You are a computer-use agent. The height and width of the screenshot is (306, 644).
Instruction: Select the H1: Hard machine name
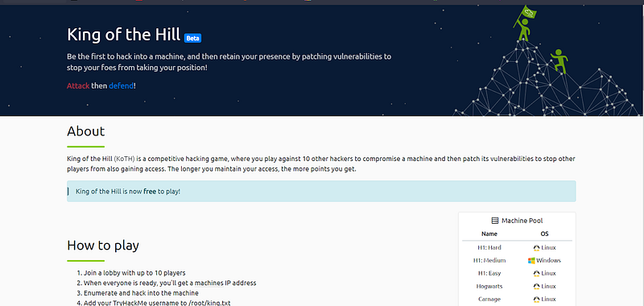click(489, 248)
